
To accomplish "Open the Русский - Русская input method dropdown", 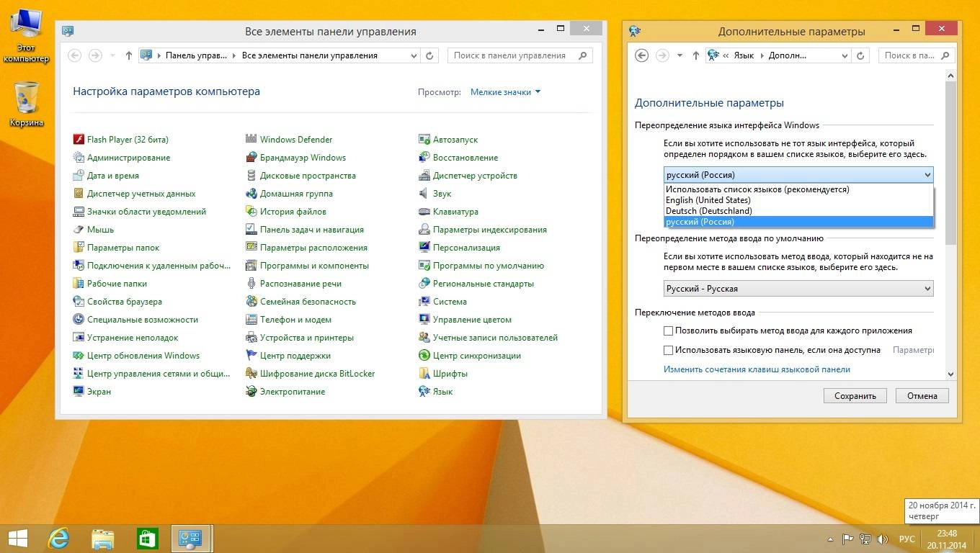I will (x=798, y=289).
